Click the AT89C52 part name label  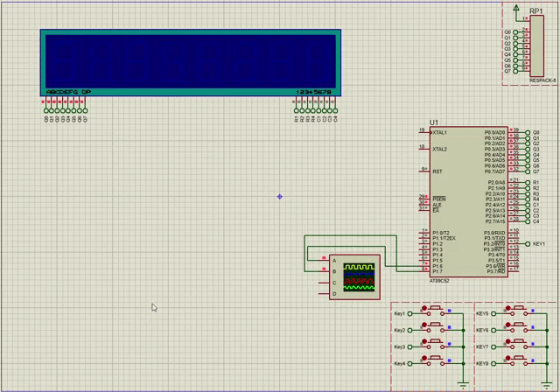pos(439,281)
